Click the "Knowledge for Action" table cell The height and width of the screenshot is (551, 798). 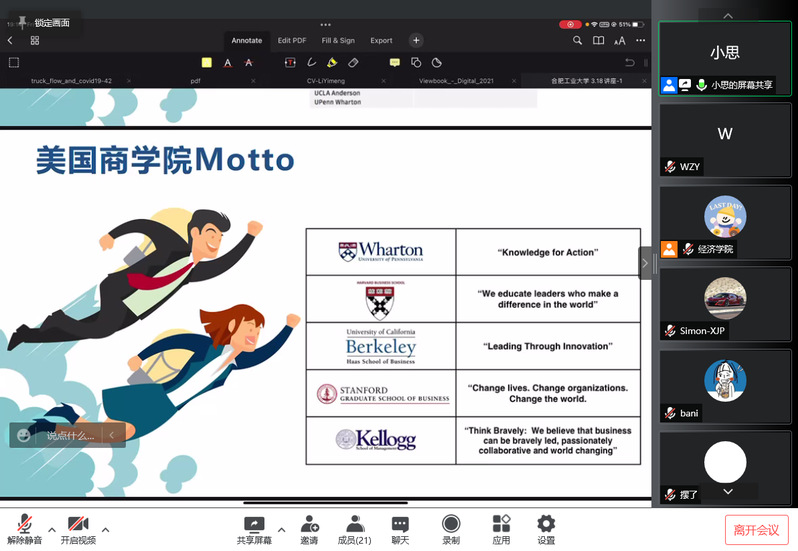point(548,252)
